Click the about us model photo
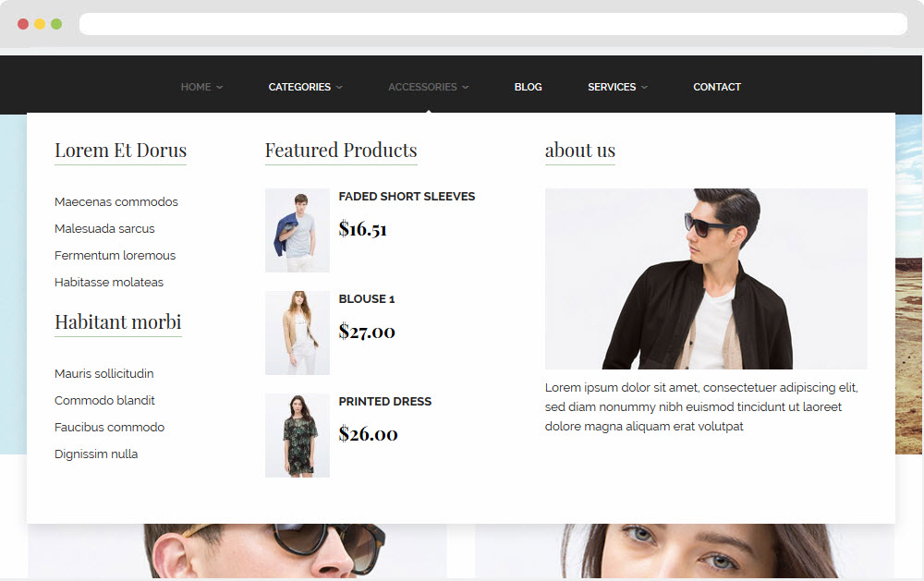Screen dimensions: 924x581 706,279
